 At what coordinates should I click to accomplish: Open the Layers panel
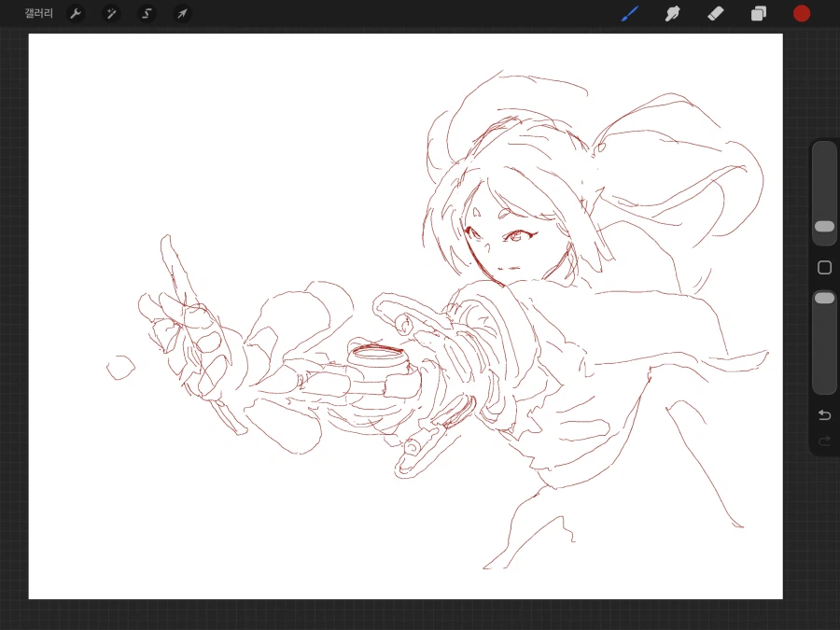758,13
